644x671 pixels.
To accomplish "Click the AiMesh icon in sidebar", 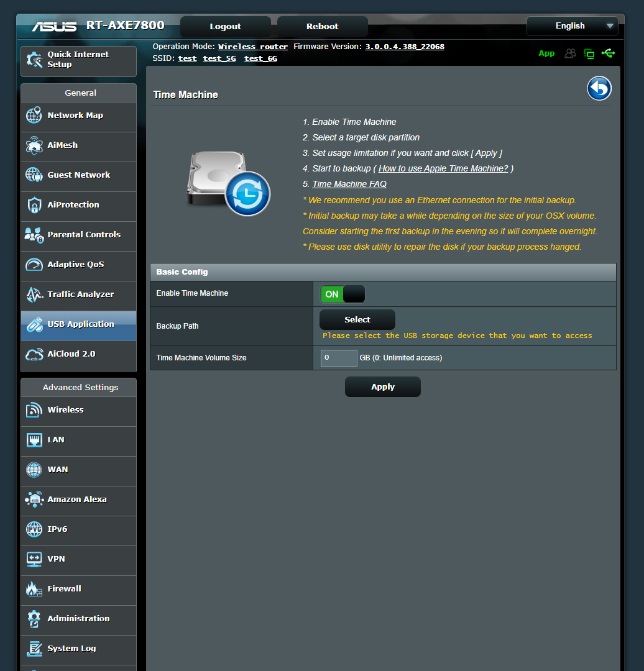I will click(34, 145).
